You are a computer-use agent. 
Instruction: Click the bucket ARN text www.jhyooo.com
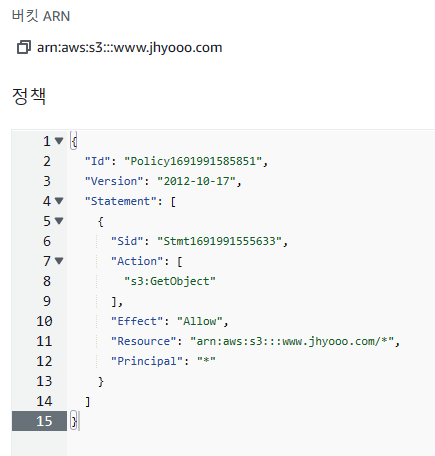(x=129, y=47)
